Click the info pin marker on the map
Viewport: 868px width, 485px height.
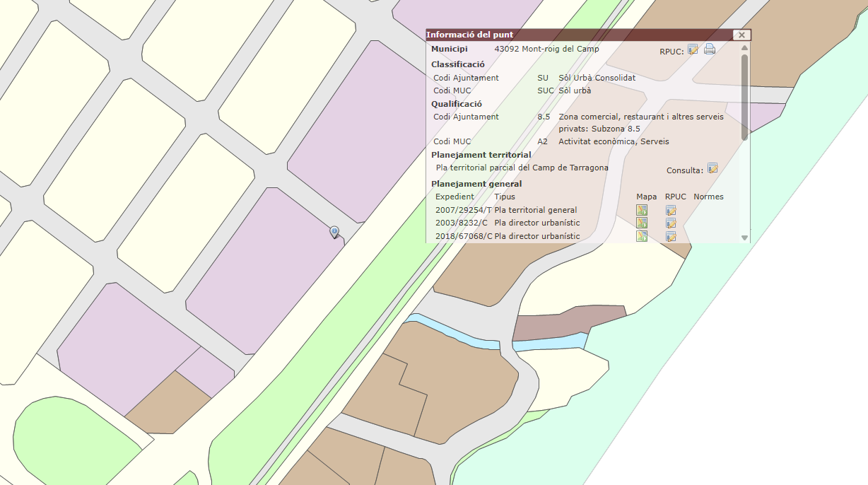(334, 231)
